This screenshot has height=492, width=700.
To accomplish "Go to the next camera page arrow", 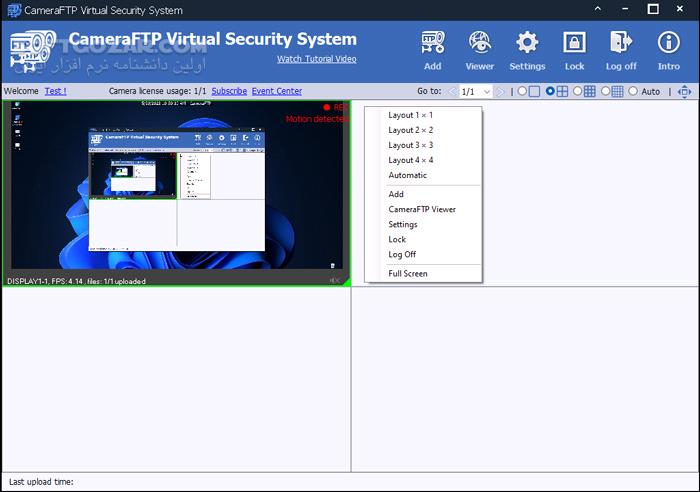I will (x=501, y=91).
